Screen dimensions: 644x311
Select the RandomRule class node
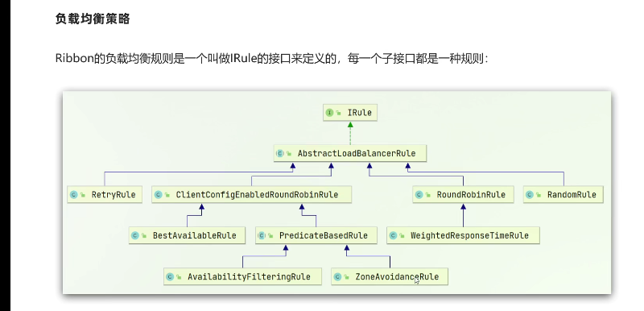[x=563, y=194]
